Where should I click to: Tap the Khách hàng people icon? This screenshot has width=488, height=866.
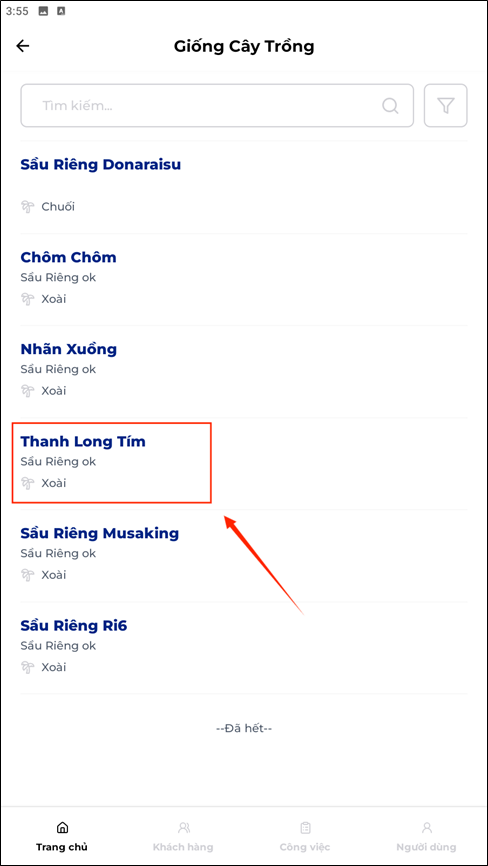click(x=184, y=827)
